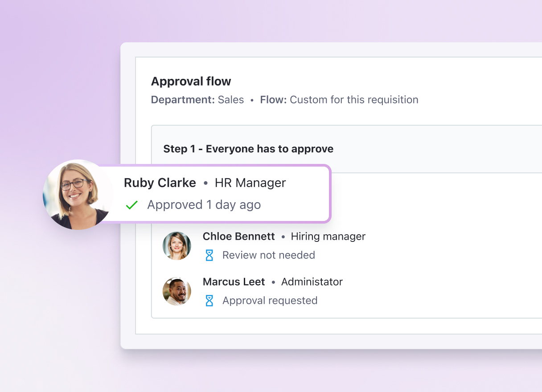
Task: Click the green approved checkmark icon
Action: click(131, 205)
